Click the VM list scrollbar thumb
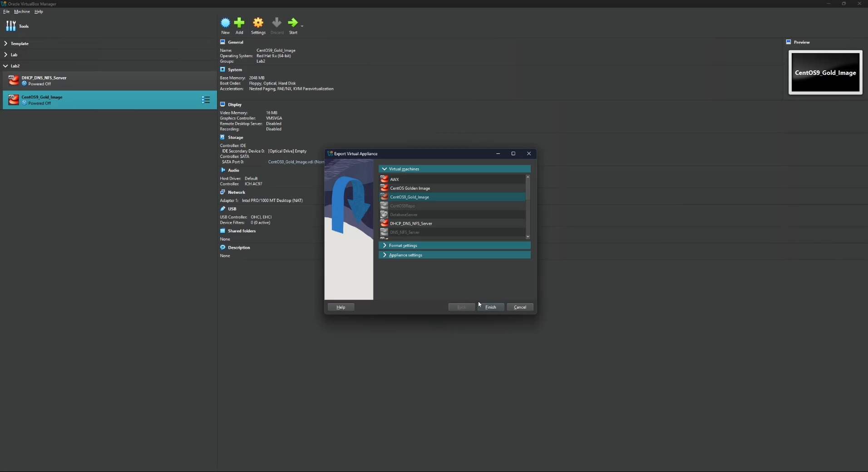868x472 pixels. pos(528,190)
